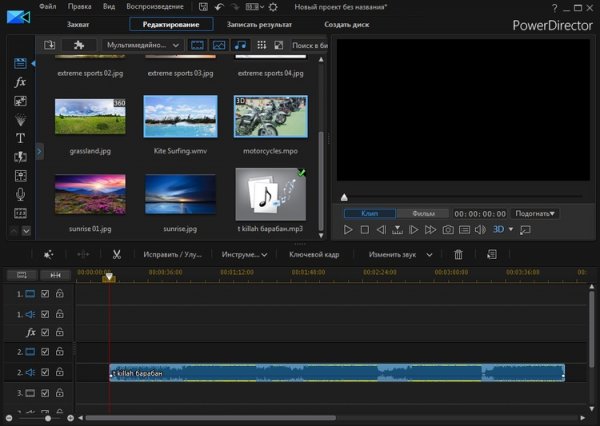The width and height of the screenshot is (600, 426).
Task: Uncheck the video track 1 enable checkbox
Action: 45,294
